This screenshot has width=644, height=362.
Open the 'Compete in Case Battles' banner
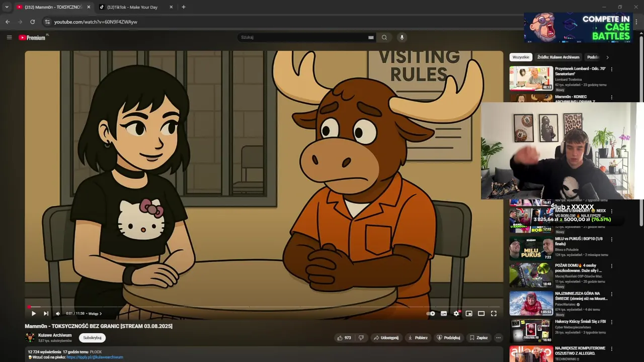pos(578,28)
